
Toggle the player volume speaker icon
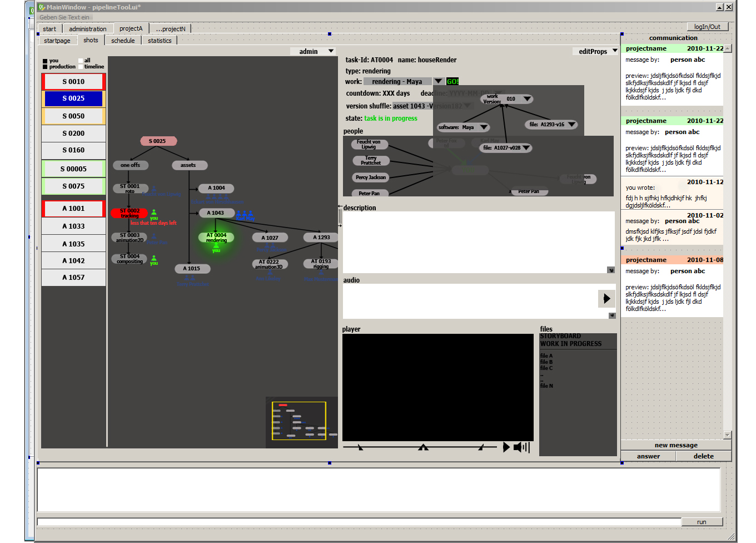point(521,447)
